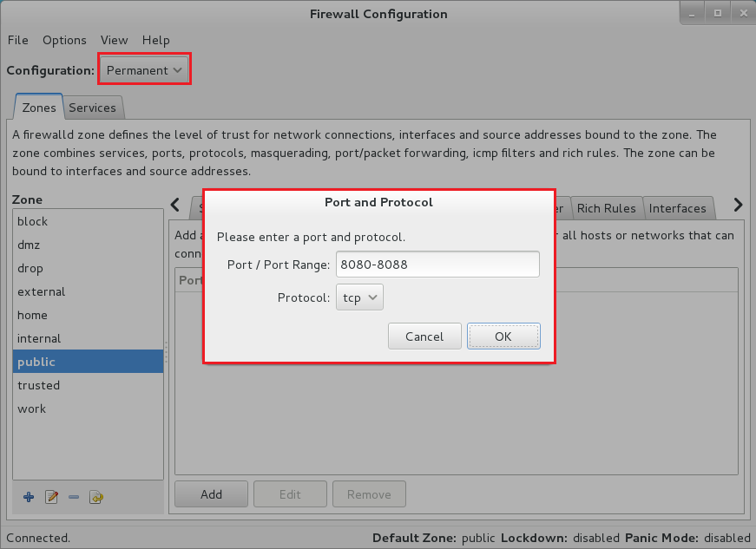This screenshot has height=549, width=756.
Task: Click the minus remove zone icon
Action: [74, 497]
